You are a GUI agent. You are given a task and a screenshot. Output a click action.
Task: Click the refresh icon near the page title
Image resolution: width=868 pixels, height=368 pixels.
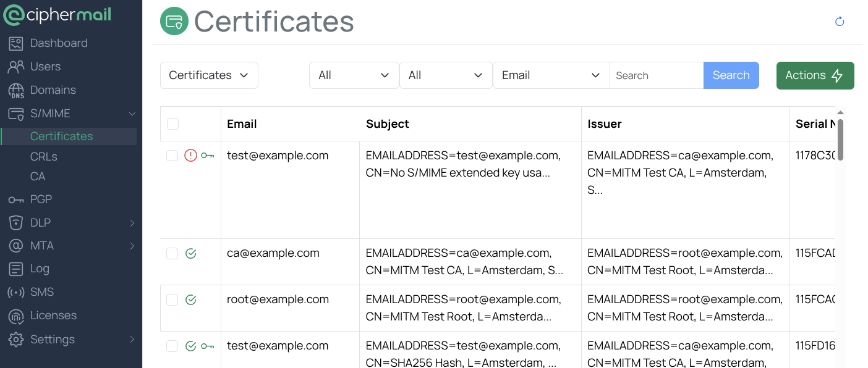pos(840,22)
